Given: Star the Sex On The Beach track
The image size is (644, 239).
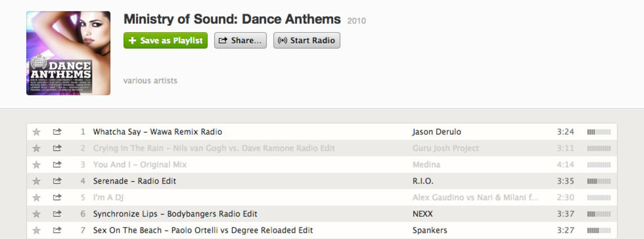Looking at the screenshot, I should click(x=36, y=230).
